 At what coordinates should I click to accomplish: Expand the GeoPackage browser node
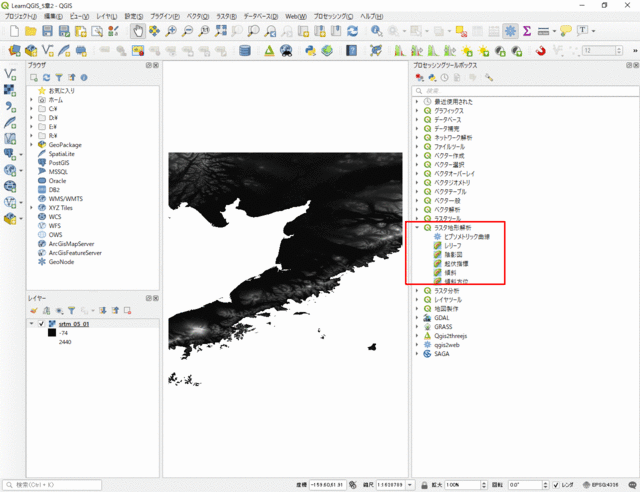pyautogui.click(x=31, y=145)
